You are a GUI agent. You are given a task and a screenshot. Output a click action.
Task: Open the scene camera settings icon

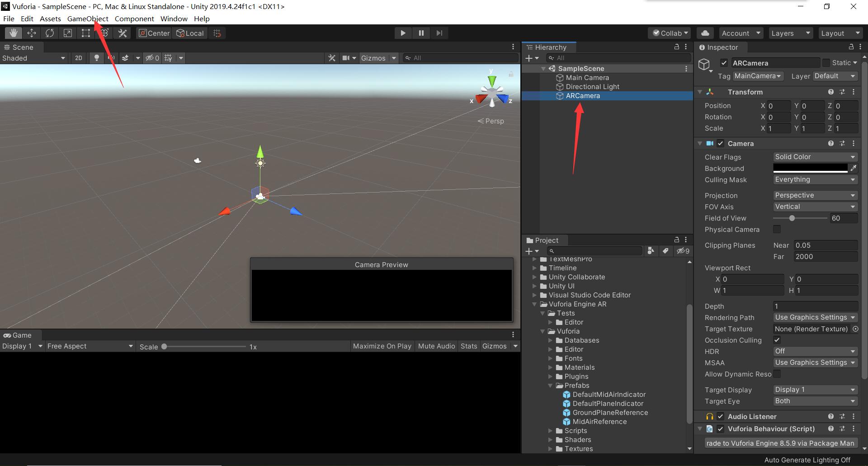pyautogui.click(x=346, y=58)
